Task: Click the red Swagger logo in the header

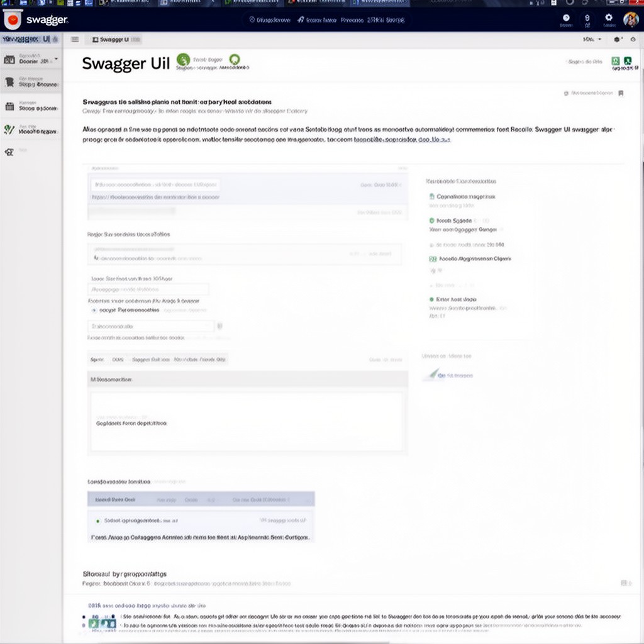Action: click(13, 19)
